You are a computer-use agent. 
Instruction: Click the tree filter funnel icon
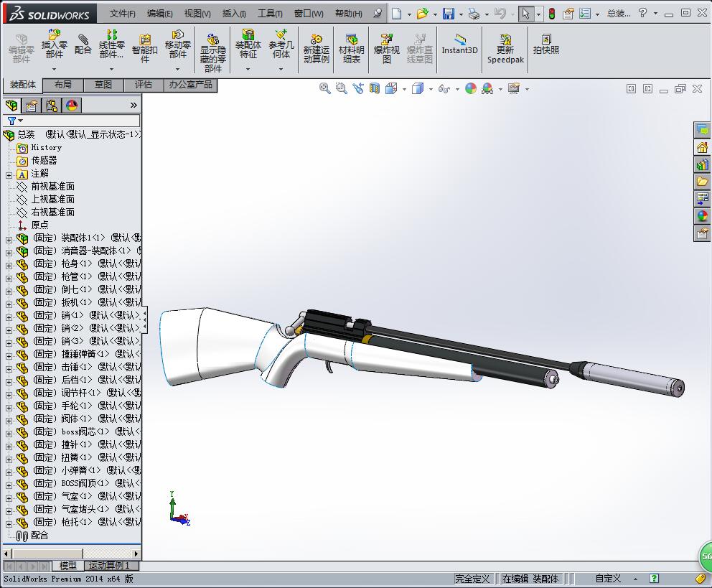click(x=11, y=121)
